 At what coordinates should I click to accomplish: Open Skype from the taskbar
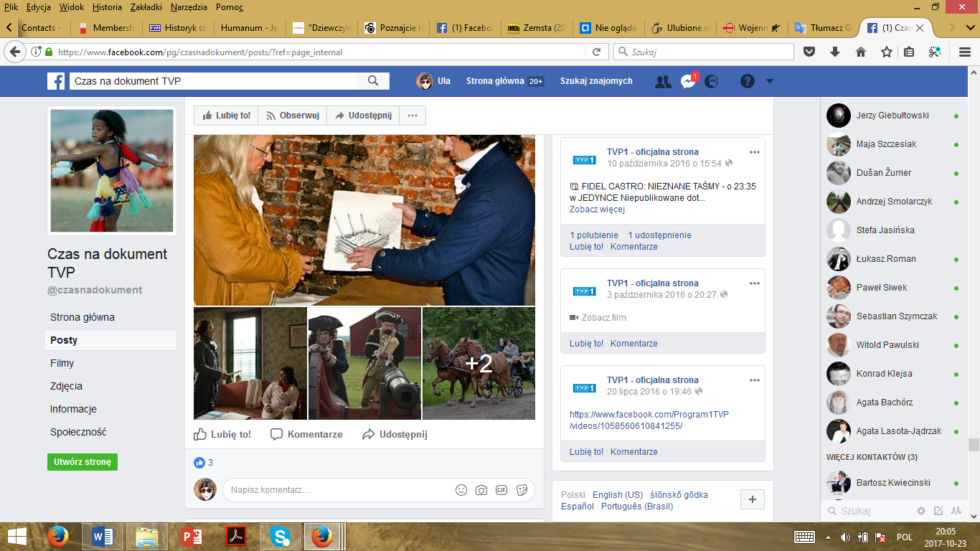click(x=281, y=537)
